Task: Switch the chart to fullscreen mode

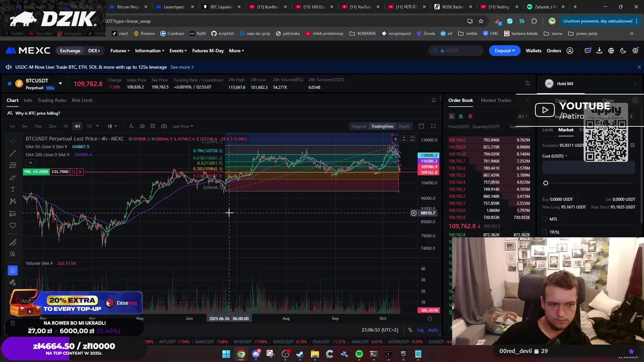Action: [x=433, y=126]
